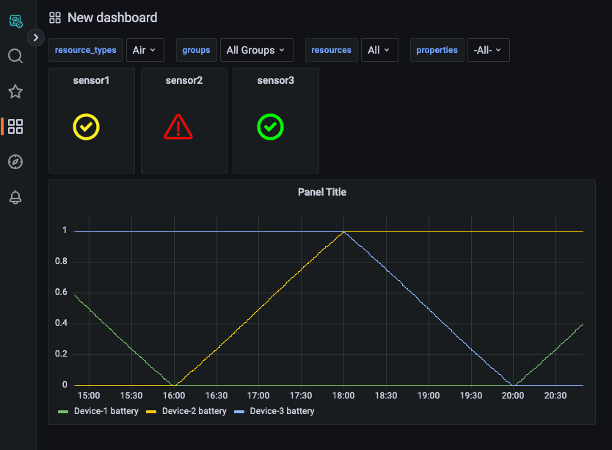Click the groups variable label
The image size is (612, 450).
[x=196, y=50]
